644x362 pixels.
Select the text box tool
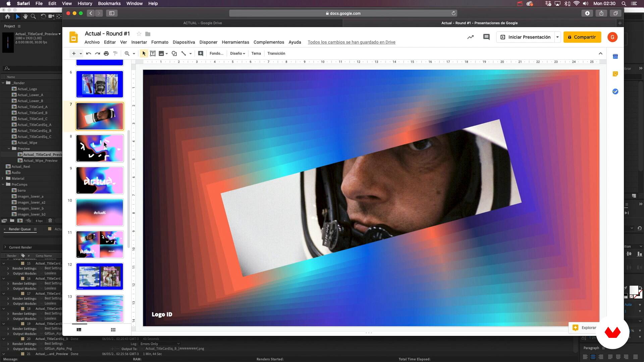click(153, 53)
